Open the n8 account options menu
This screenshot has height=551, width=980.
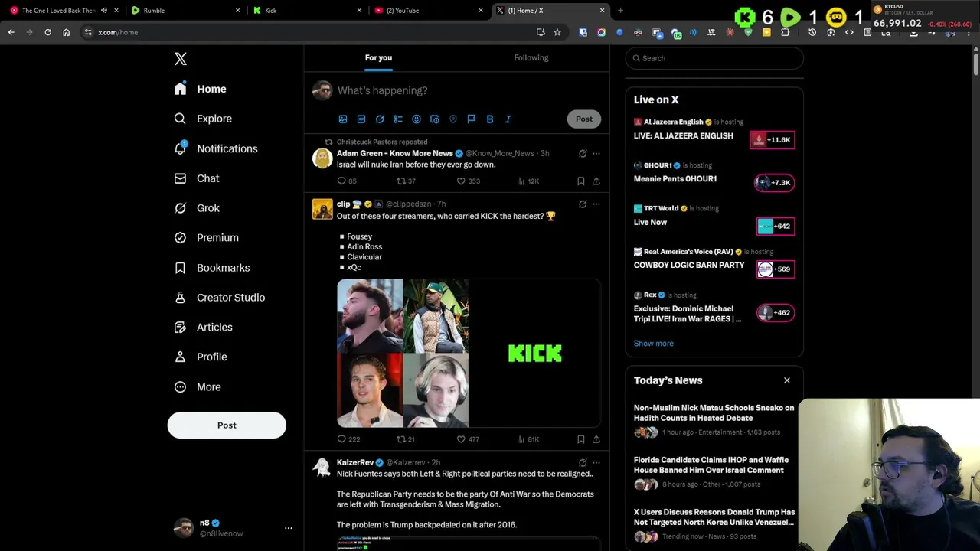click(x=288, y=528)
